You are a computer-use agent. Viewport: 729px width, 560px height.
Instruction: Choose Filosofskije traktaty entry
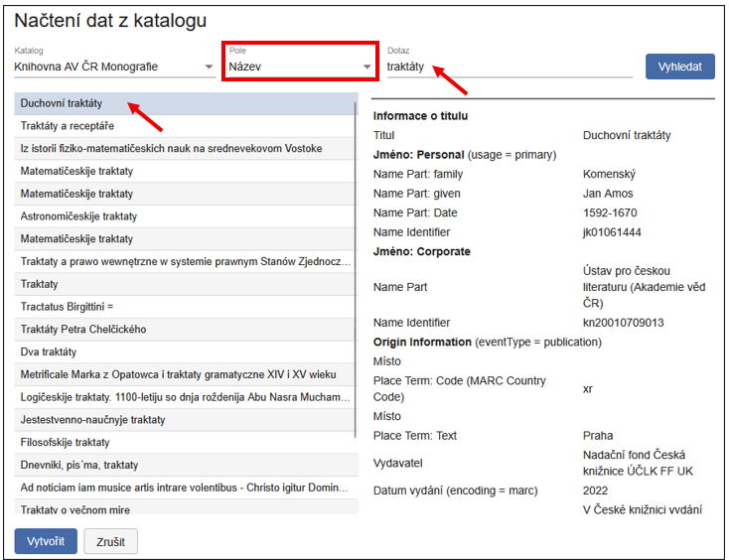(x=185, y=443)
